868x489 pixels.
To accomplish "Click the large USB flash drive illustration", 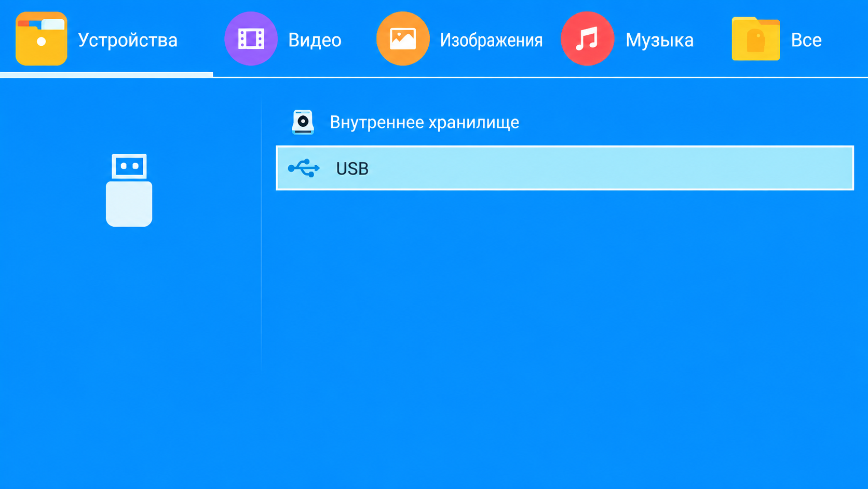I will [x=129, y=190].
